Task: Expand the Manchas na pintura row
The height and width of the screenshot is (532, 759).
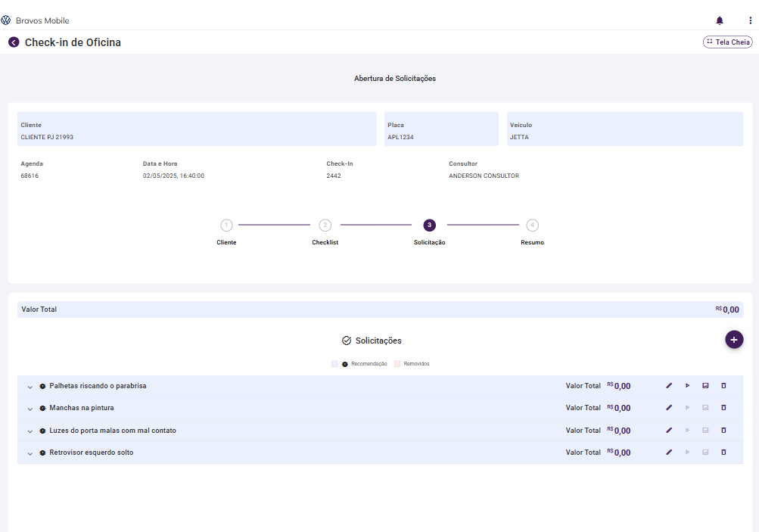Action: pyautogui.click(x=30, y=409)
